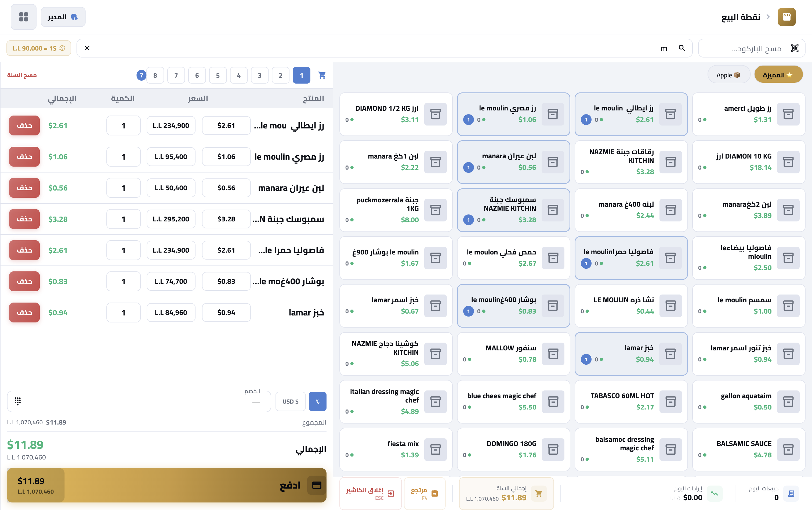Select the المميزة featured category
This screenshot has width=812, height=510.
click(778, 75)
